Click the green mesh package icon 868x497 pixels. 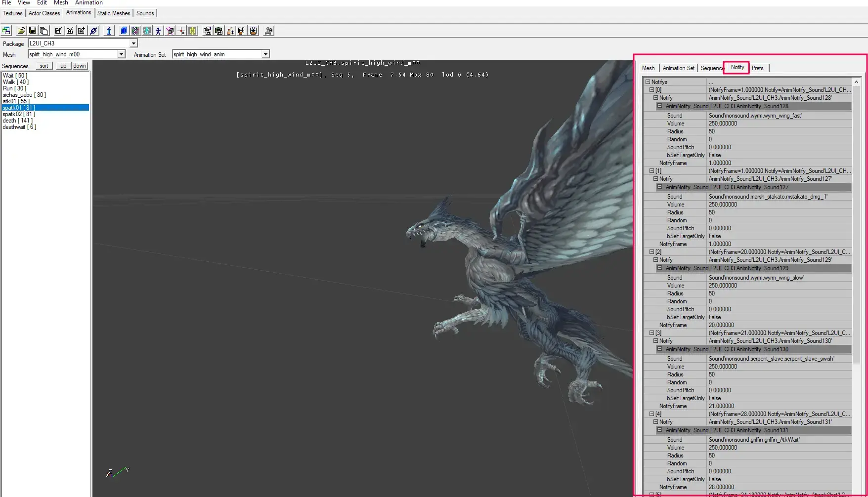[x=219, y=31]
